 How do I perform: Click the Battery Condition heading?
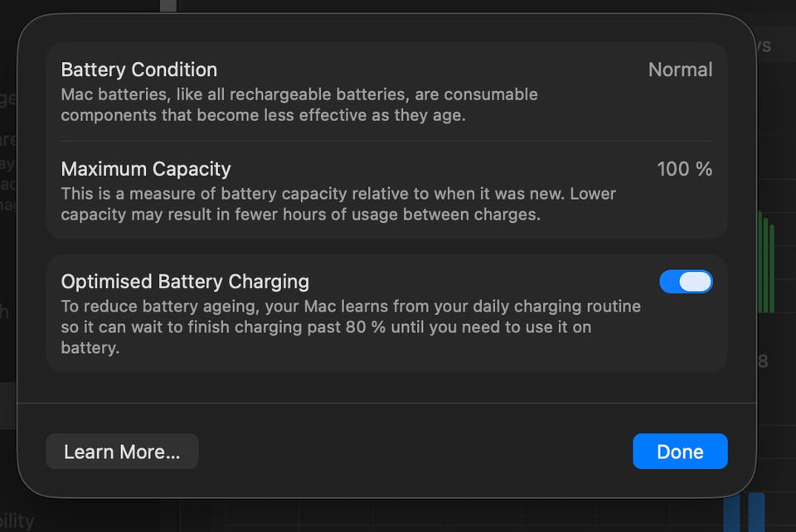point(138,70)
